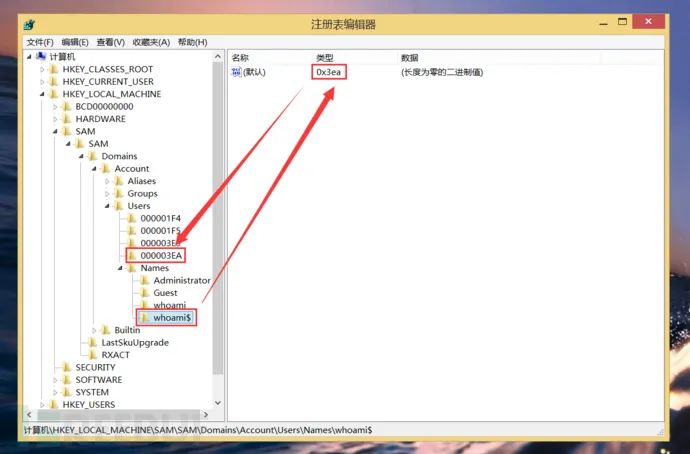Click the Names folder icon

click(132, 267)
